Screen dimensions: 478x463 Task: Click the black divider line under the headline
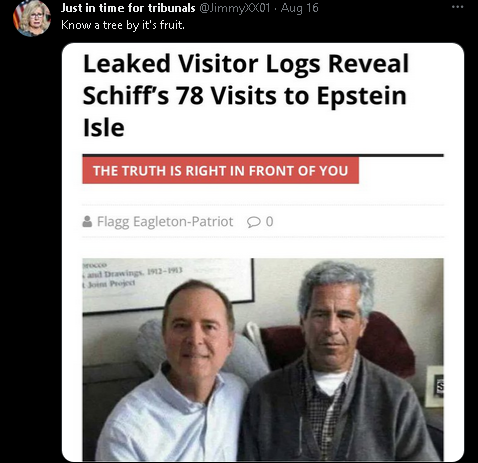coord(263,155)
